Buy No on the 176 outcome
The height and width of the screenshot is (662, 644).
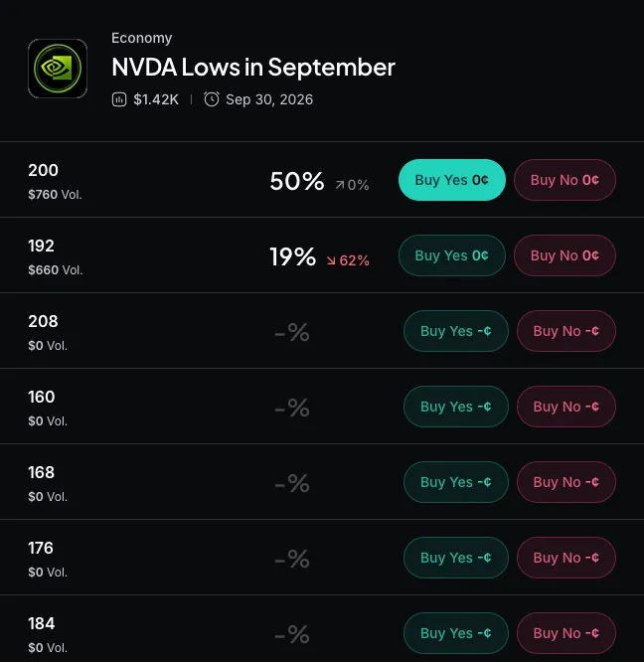pos(566,558)
